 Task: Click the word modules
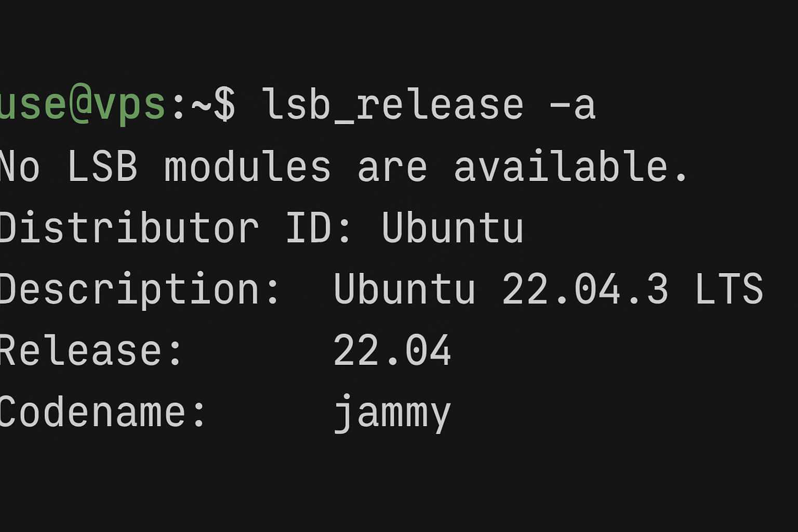[247, 167]
